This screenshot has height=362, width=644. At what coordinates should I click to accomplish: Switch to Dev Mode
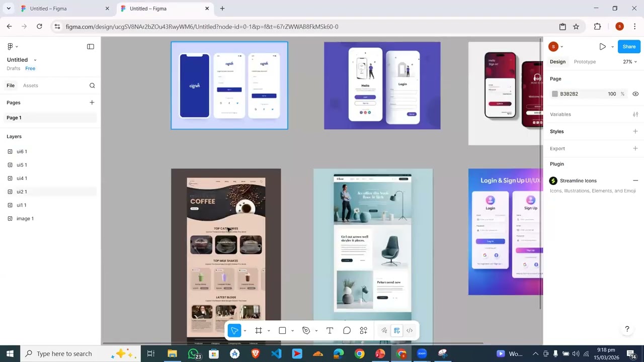(x=410, y=330)
